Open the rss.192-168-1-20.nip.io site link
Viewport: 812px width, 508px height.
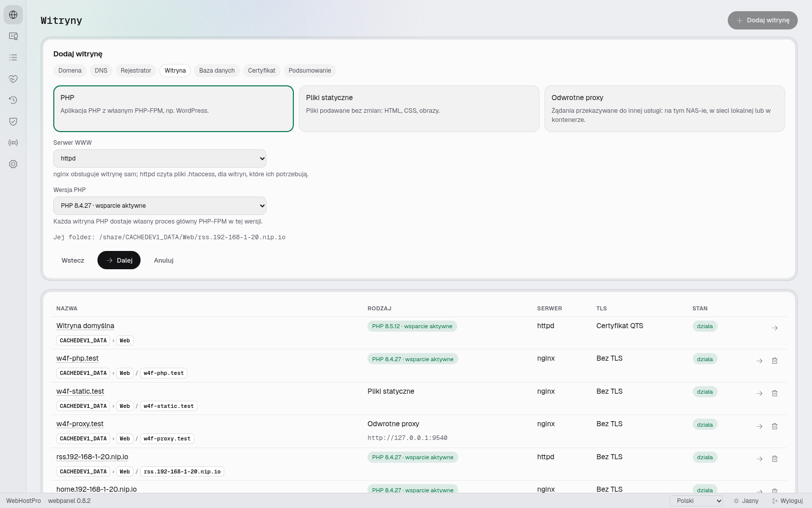tap(92, 457)
